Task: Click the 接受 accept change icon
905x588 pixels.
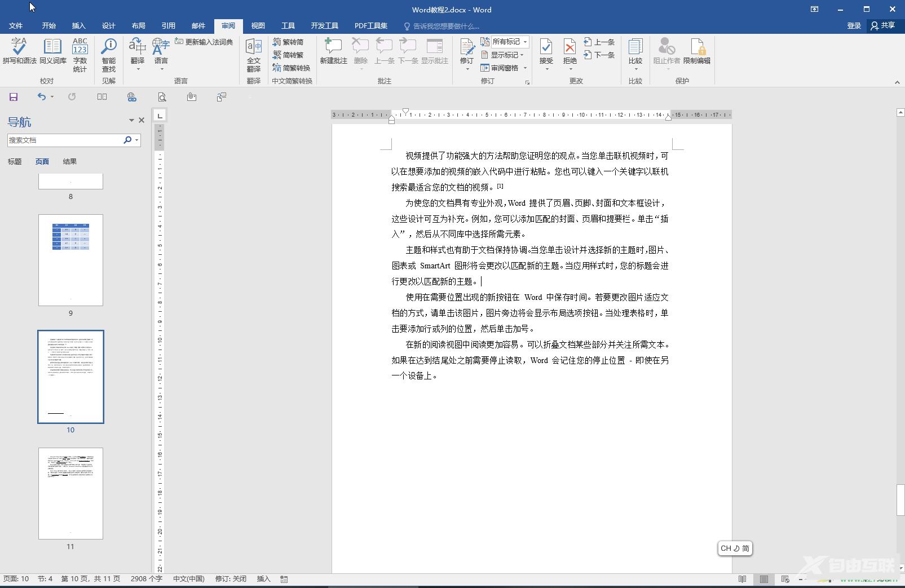Action: point(546,51)
